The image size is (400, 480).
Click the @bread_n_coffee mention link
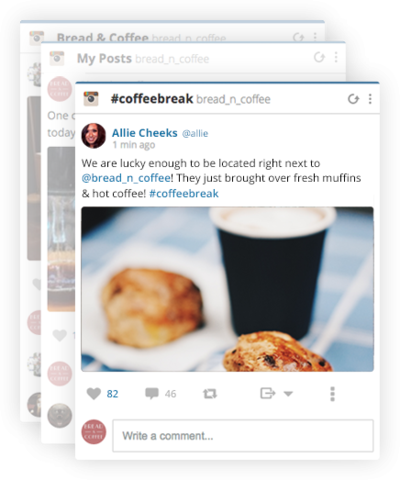[x=126, y=178]
